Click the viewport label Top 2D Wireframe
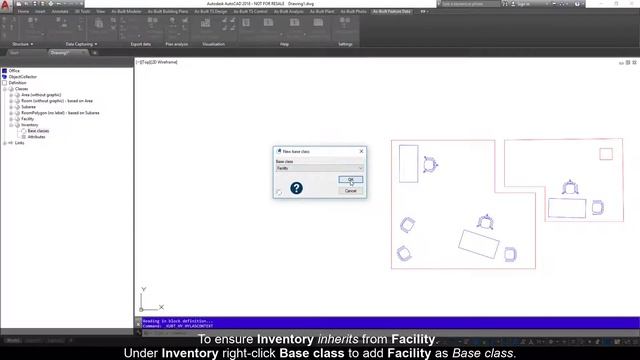 157,62
